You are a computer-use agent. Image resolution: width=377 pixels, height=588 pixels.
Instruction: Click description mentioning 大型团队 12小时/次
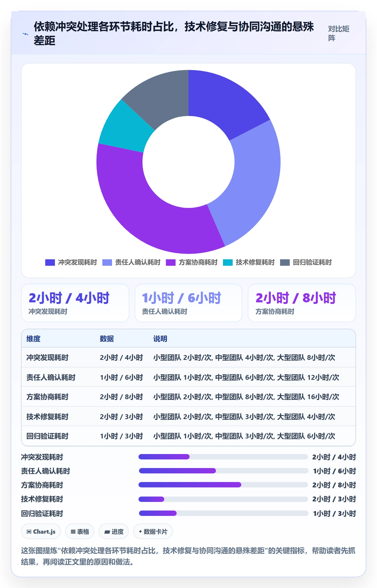tap(246, 377)
